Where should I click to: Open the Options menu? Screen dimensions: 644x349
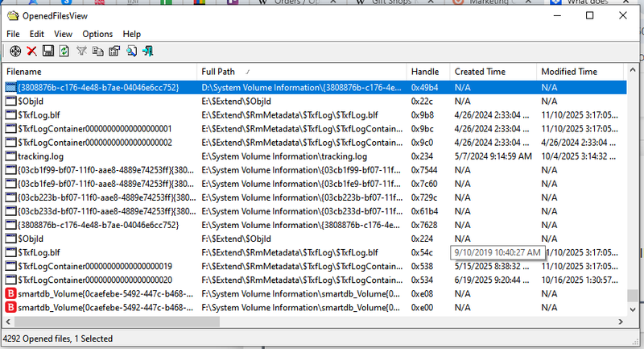click(97, 35)
